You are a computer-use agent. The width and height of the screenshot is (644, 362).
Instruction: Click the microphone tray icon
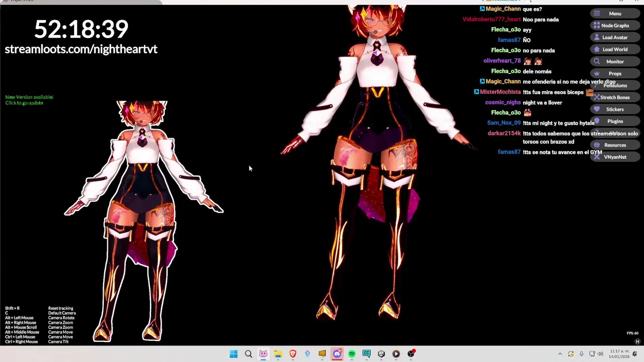(x=581, y=354)
